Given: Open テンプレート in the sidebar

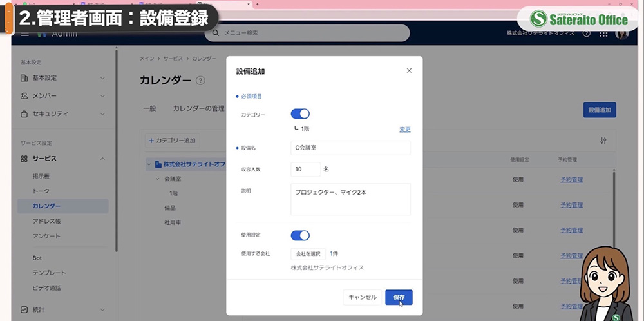Looking at the screenshot, I should click(50, 273).
